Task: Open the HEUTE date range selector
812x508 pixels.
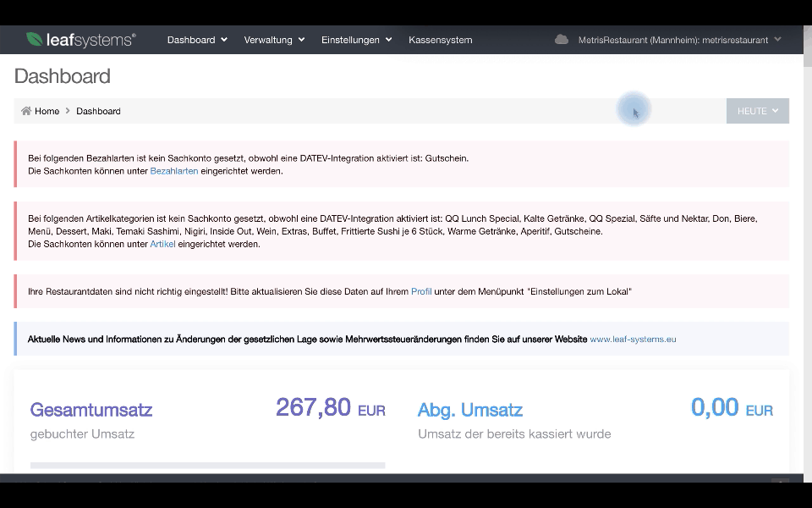Action: pyautogui.click(x=757, y=110)
